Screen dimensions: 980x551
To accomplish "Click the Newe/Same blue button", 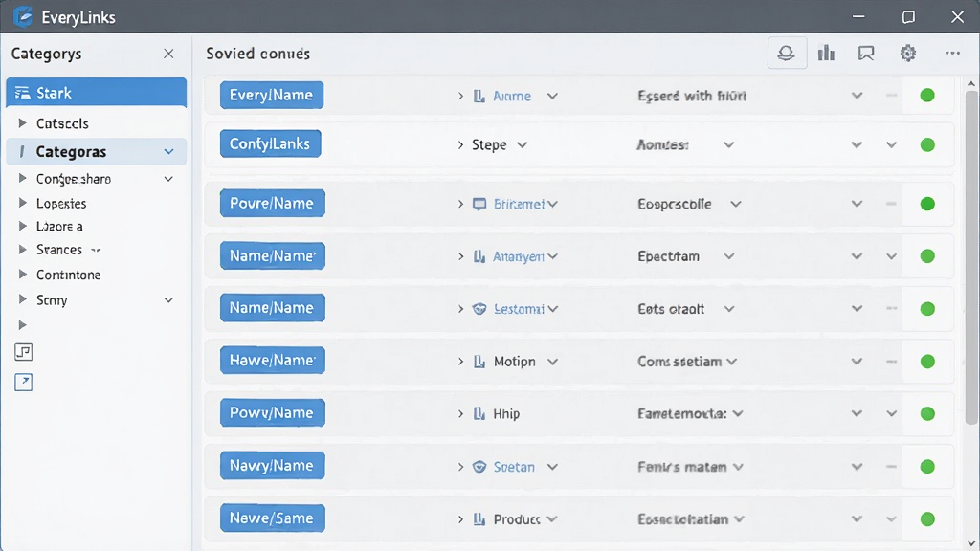I will (272, 518).
